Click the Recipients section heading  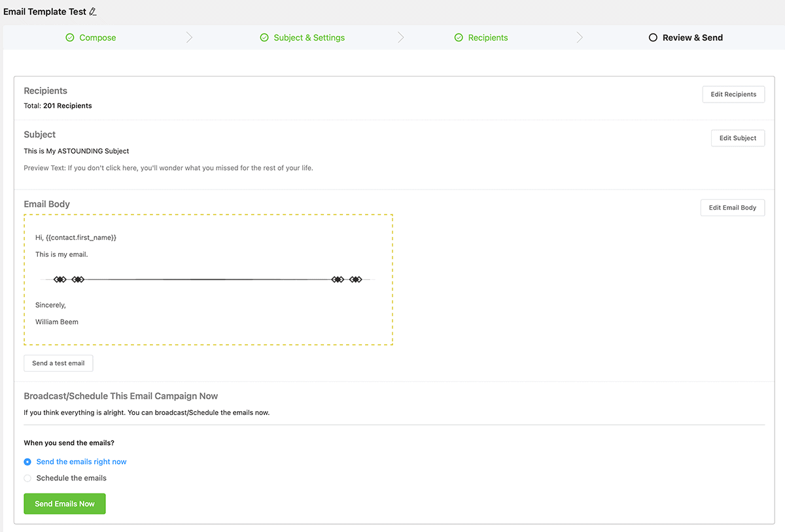pos(46,91)
